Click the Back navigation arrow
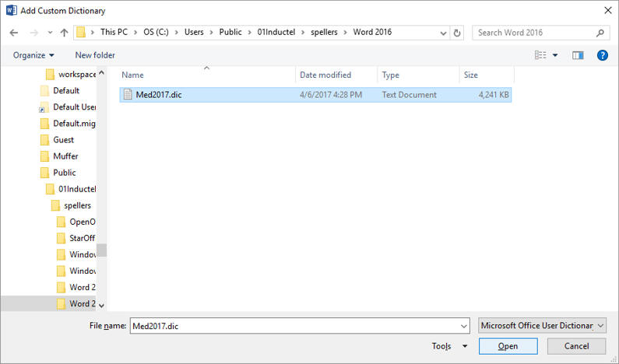Screen dimensions: 619x364 coord(14,33)
